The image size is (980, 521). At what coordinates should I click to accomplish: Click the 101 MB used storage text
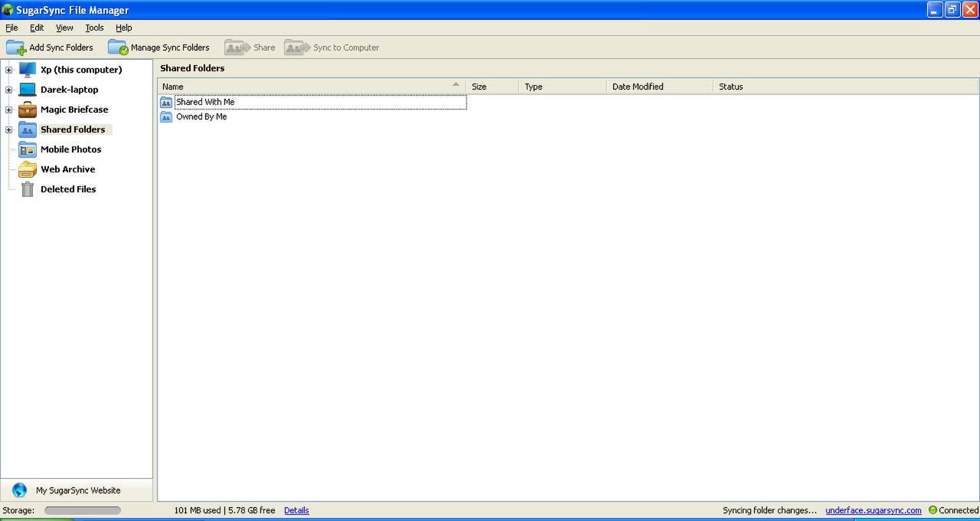coord(198,510)
